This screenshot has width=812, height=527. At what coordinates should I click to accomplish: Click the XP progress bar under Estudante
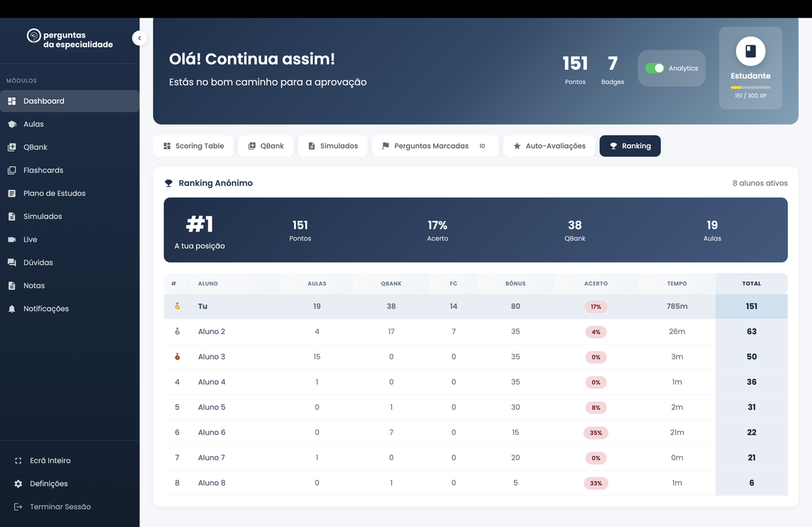click(750, 87)
